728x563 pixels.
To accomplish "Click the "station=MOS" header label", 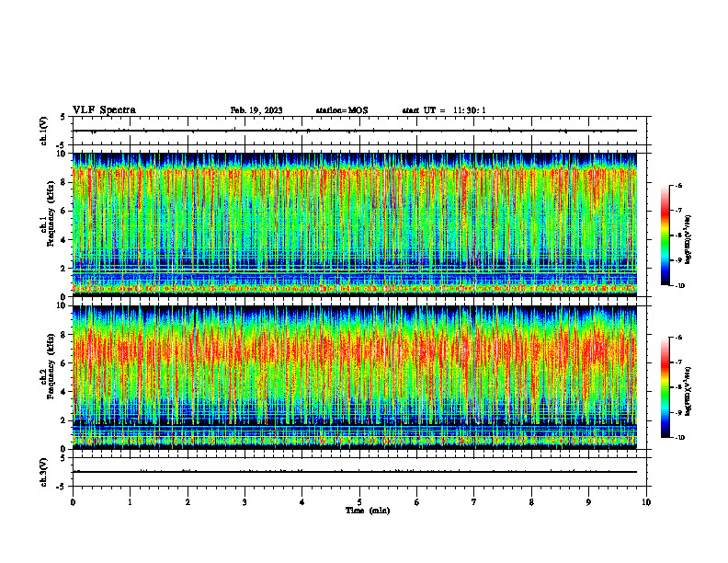I will pos(342,110).
